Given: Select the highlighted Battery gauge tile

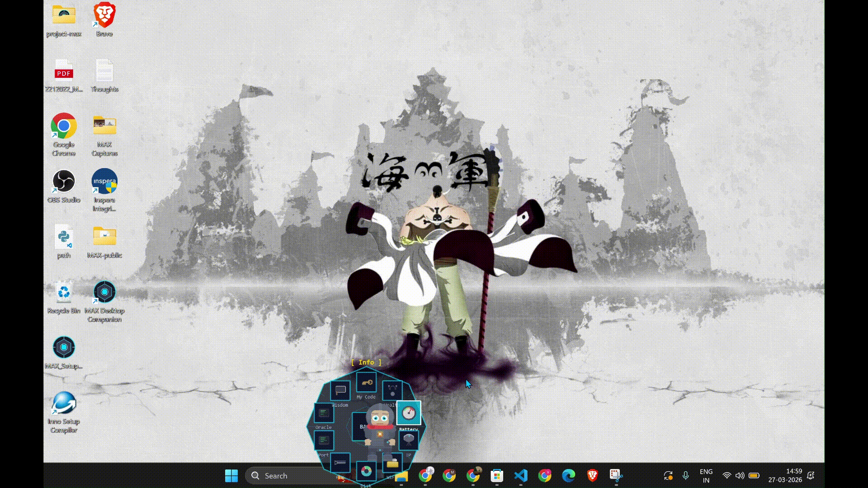Looking at the screenshot, I should point(409,413).
